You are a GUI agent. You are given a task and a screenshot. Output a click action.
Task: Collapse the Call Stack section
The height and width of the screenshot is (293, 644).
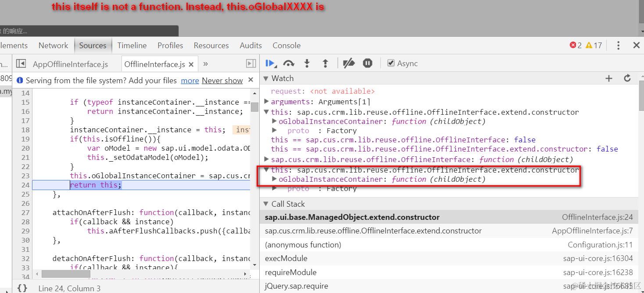[265, 204]
